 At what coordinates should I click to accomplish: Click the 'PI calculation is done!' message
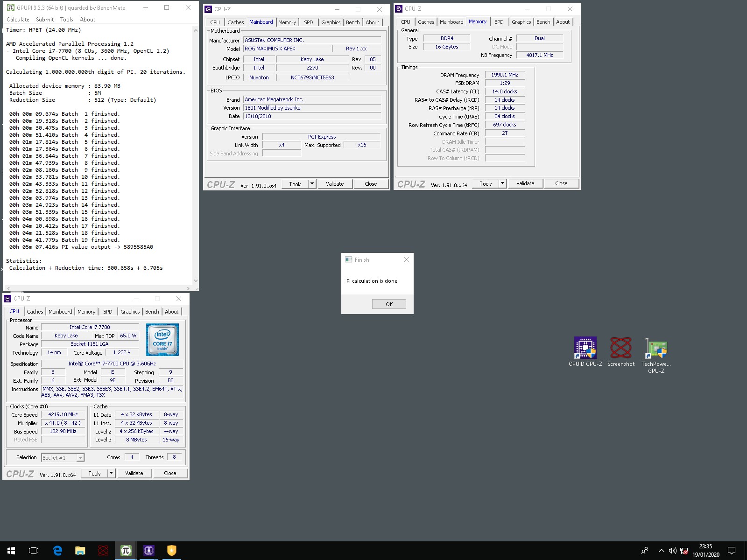coord(373,281)
